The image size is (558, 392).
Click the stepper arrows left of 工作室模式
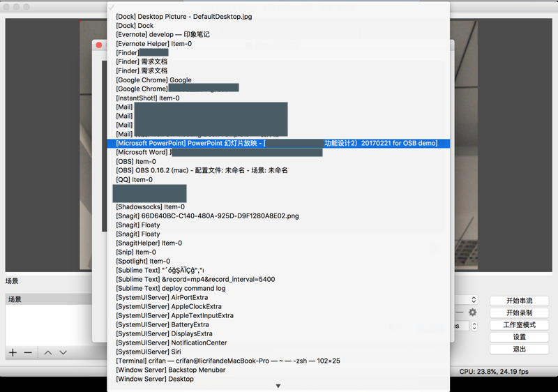coord(474,326)
